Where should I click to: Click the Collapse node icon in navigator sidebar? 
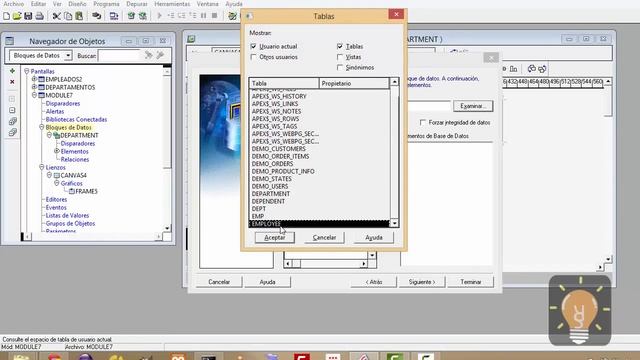12,110
